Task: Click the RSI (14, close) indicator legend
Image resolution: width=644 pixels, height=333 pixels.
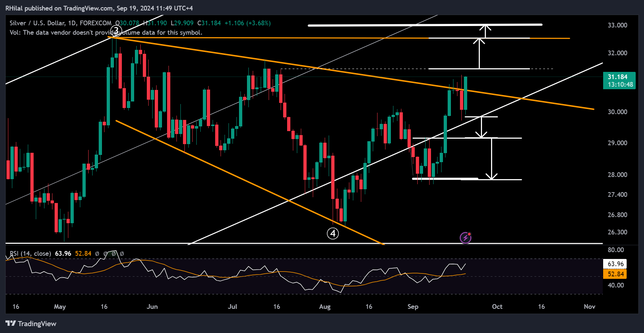Action: tap(30, 254)
